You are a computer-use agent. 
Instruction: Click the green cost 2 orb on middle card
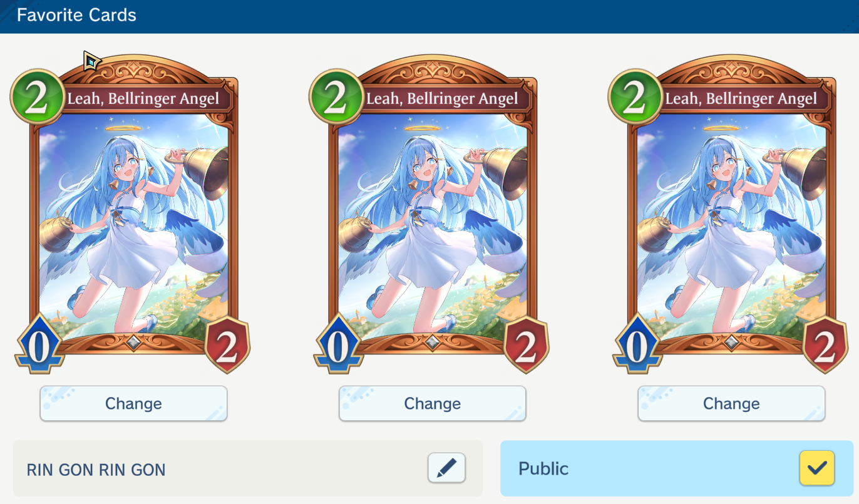pos(336,96)
